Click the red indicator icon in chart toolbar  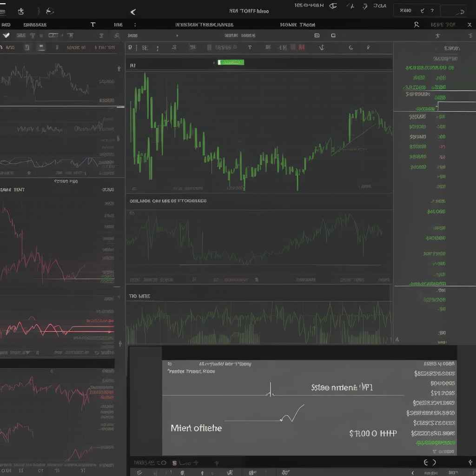[302, 47]
